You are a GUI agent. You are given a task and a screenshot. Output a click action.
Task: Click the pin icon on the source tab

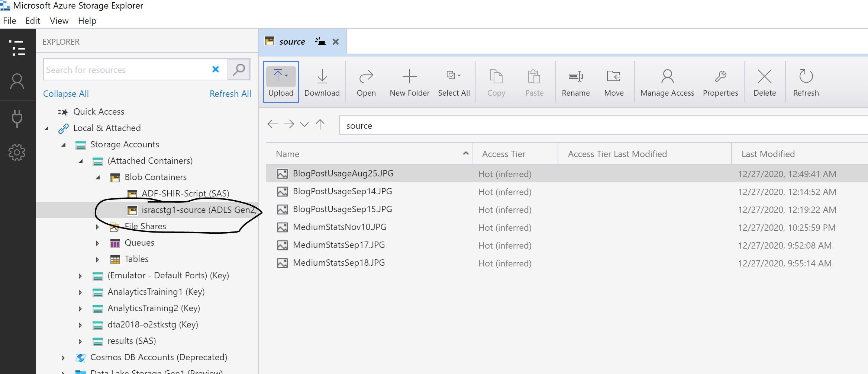(320, 41)
